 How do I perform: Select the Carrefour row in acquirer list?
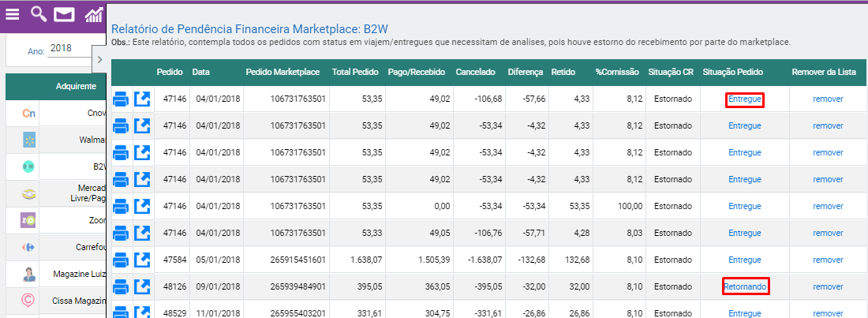coord(55,247)
